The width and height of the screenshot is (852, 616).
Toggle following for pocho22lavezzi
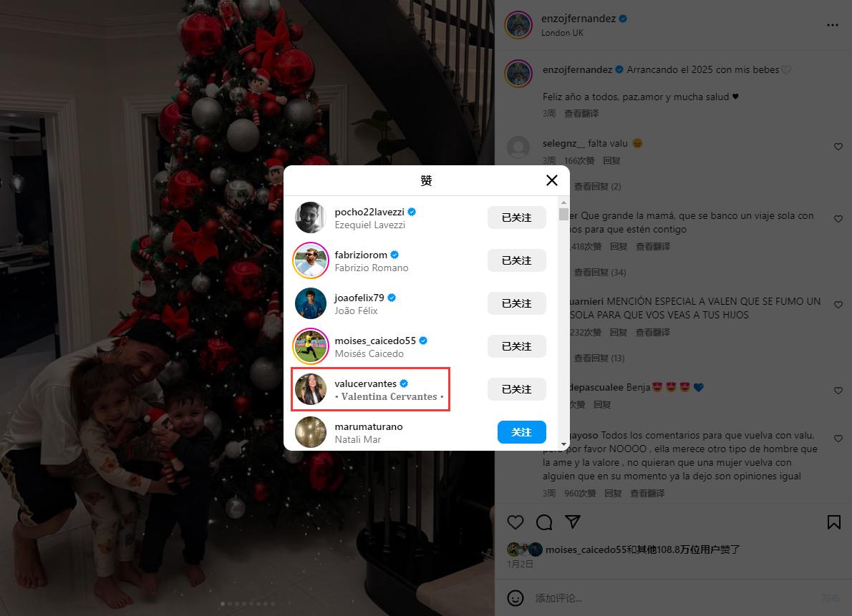pyautogui.click(x=516, y=217)
